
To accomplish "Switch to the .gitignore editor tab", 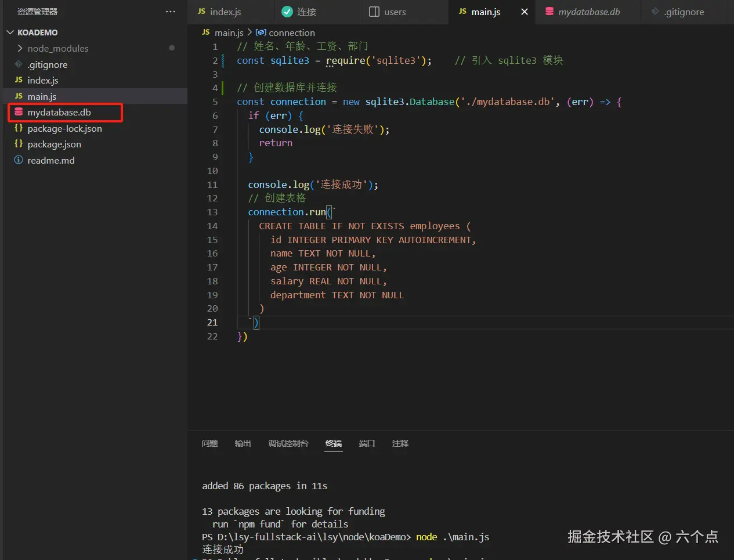I will (x=684, y=12).
